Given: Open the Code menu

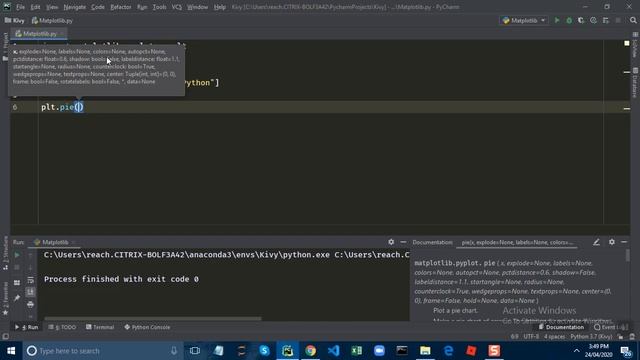Looking at the screenshot, I should (x=98, y=7).
